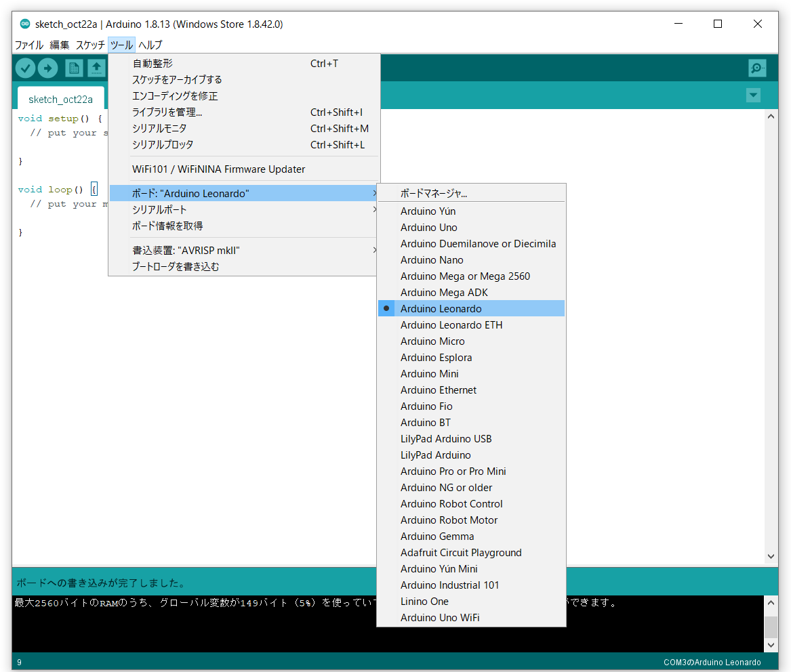Expand the シリアルポート submenu arrow
This screenshot has height=672, width=791.
pos(374,209)
